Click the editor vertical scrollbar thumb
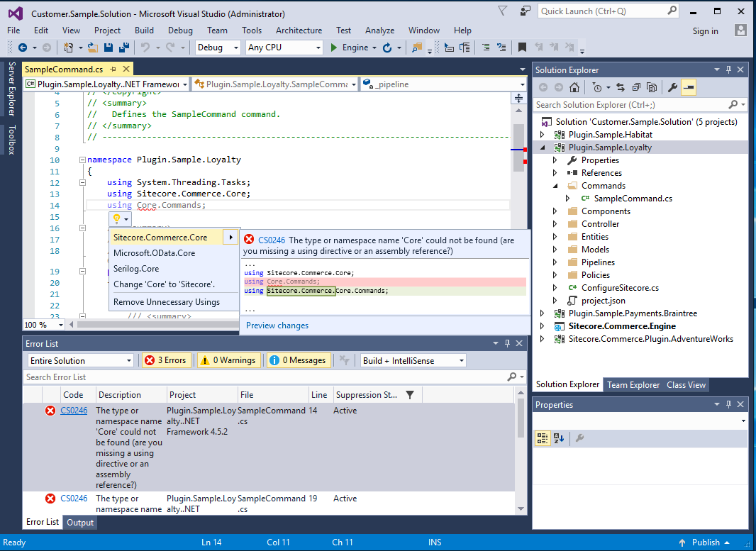The width and height of the screenshot is (756, 551). click(519, 148)
